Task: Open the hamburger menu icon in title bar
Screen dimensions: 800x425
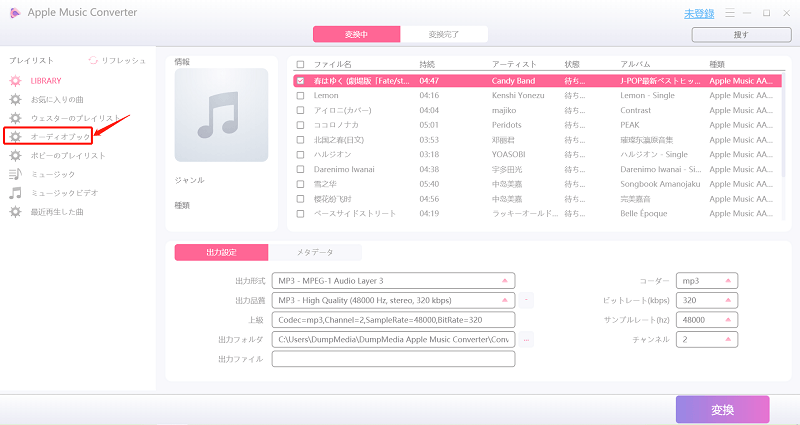Action: (x=730, y=13)
